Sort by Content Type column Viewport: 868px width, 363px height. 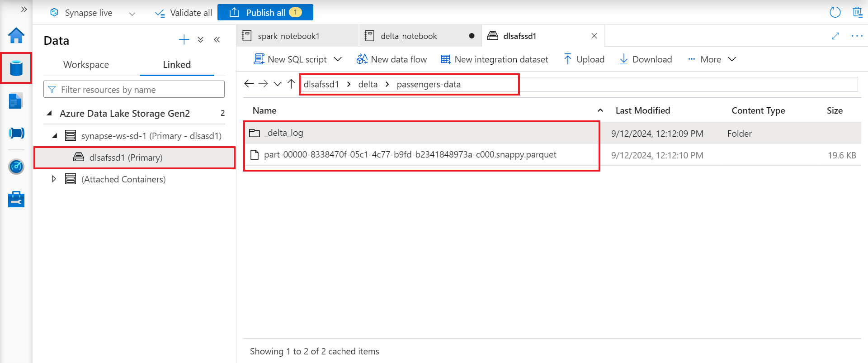tap(758, 110)
